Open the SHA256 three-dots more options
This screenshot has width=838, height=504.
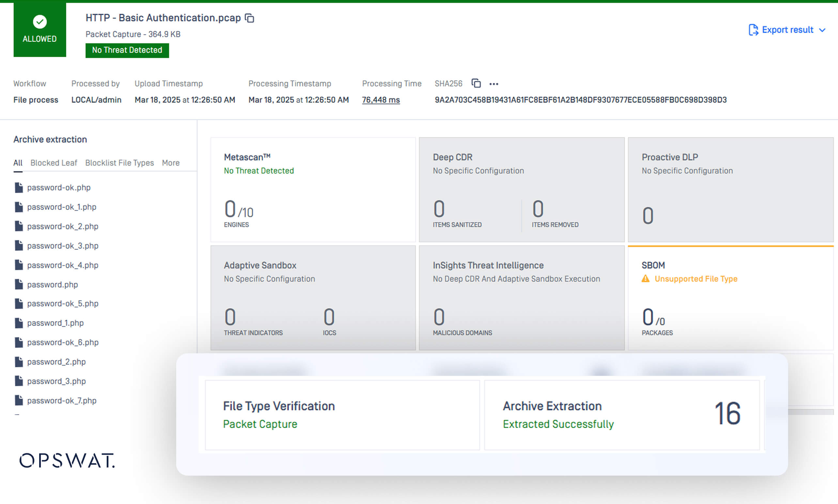coord(493,84)
